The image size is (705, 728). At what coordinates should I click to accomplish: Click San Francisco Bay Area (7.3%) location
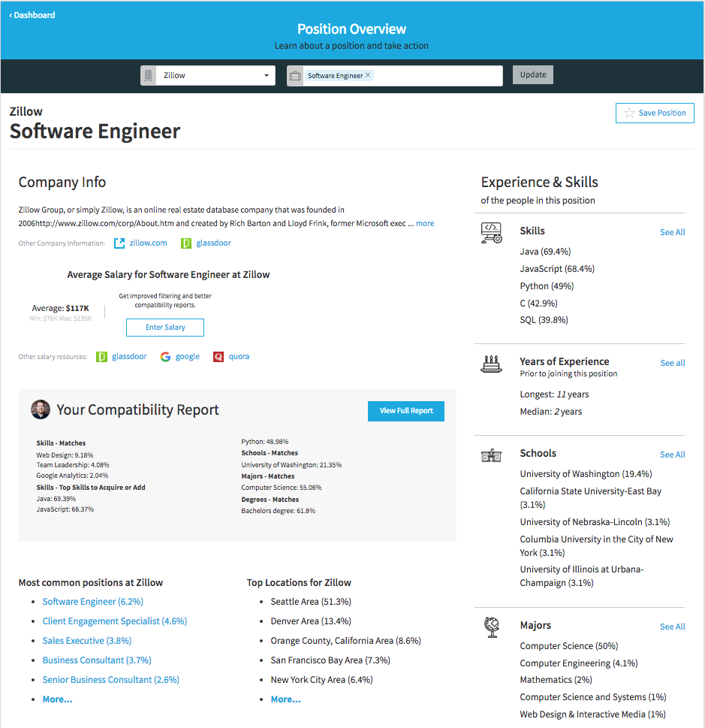coord(330,660)
